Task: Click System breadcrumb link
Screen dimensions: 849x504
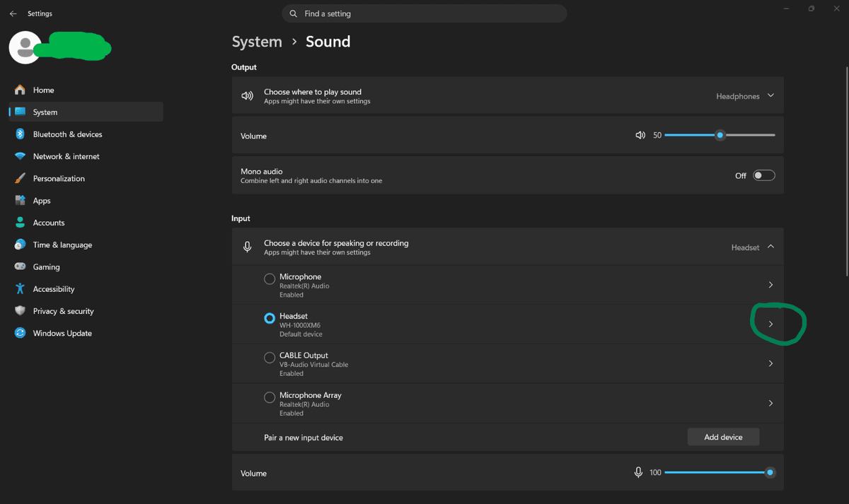Action: point(257,42)
